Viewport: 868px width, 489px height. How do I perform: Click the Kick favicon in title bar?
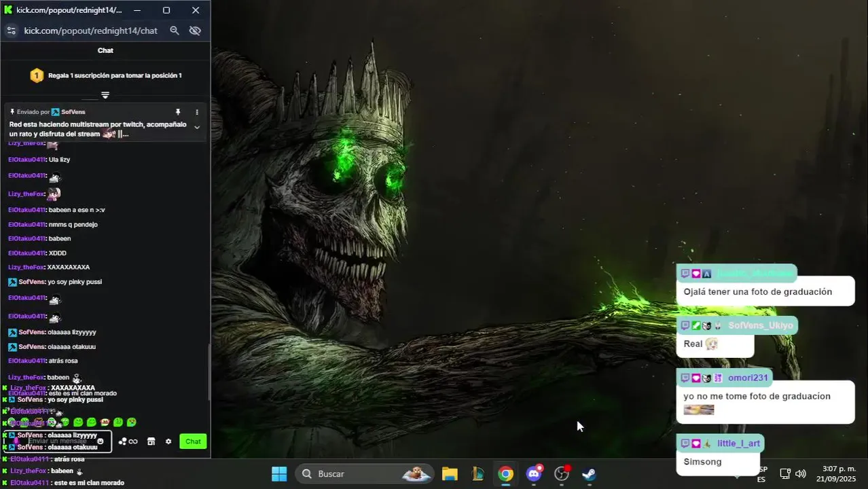[x=8, y=10]
